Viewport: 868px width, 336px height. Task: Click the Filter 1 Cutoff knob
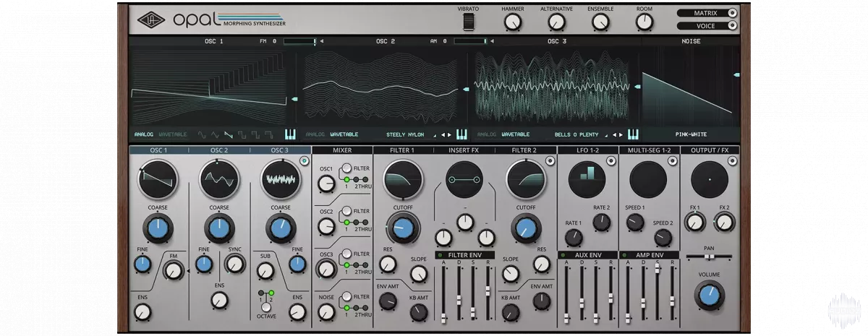(403, 229)
